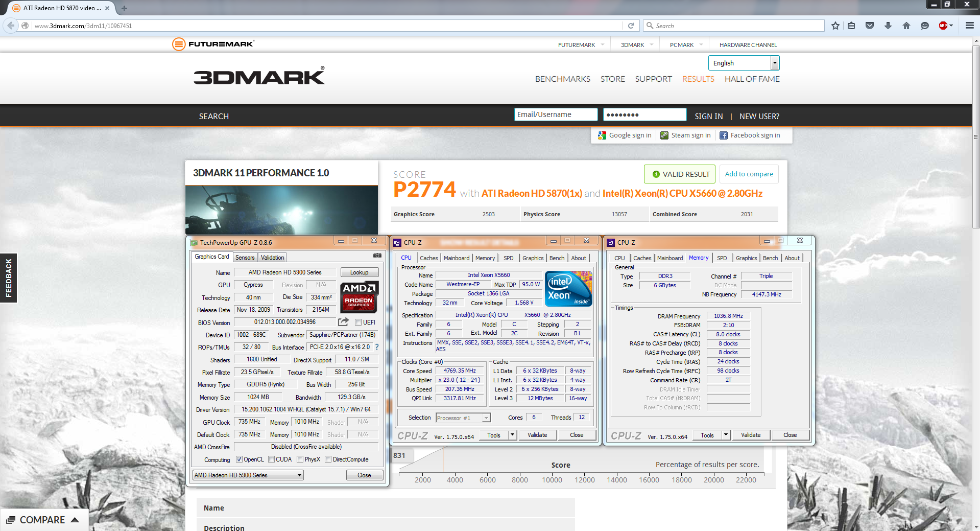The width and height of the screenshot is (980, 531).
Task: Click the Adblock Plus icon
Action: click(943, 26)
